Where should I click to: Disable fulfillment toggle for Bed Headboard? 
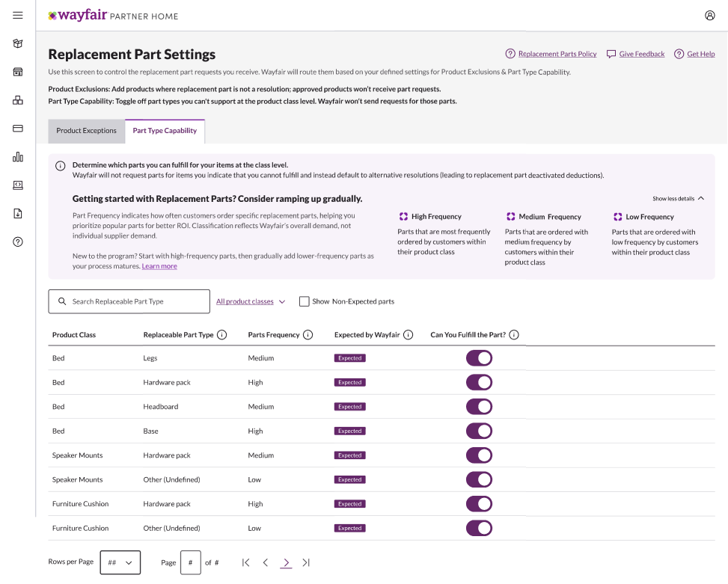point(479,407)
